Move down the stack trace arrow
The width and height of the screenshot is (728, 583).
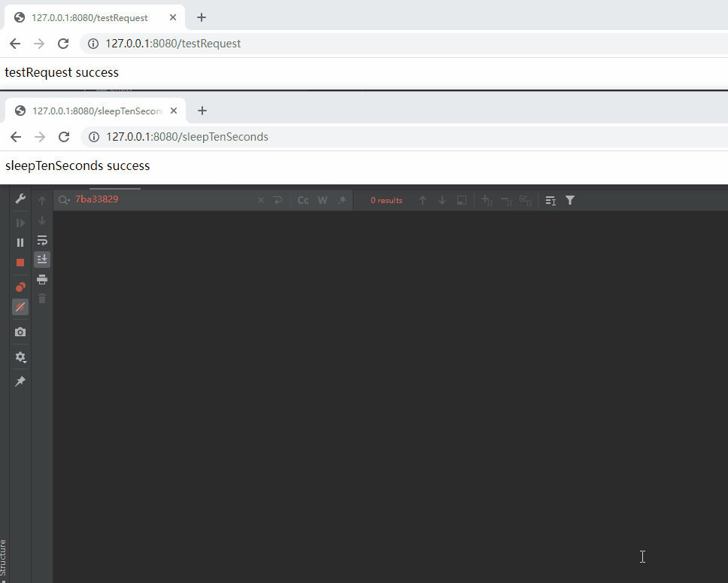pos(42,220)
